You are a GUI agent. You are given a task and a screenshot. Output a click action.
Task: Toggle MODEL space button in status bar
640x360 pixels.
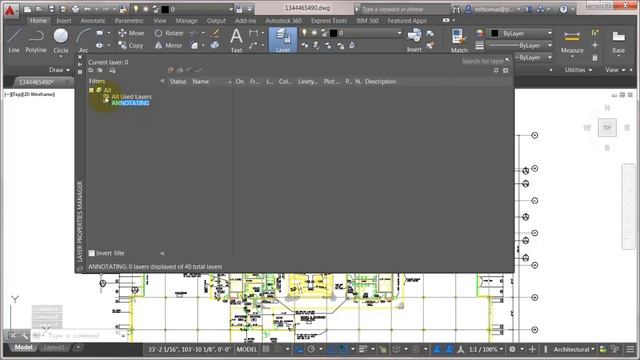tap(247, 349)
